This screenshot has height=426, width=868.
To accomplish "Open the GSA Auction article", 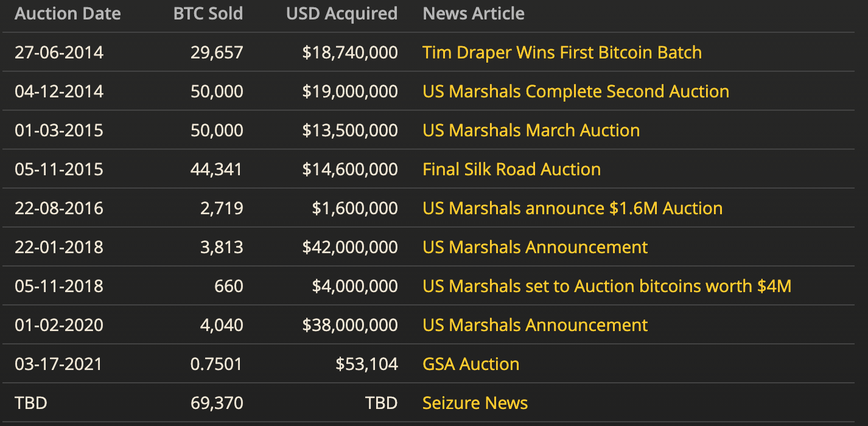I will coord(471,364).
